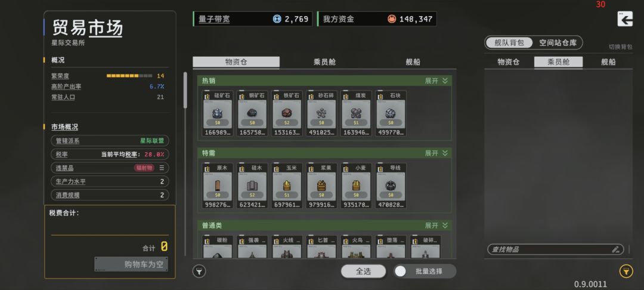
Task: Select the 导线 item card
Action: [x=391, y=186]
